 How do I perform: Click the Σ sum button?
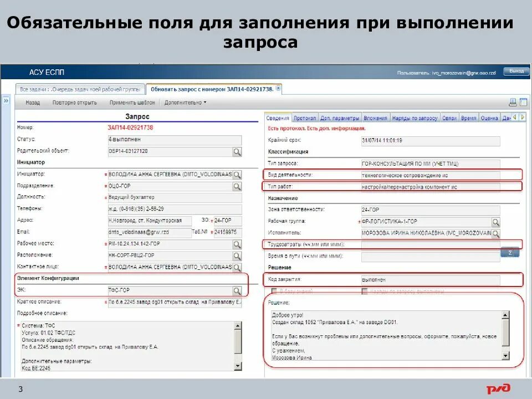click(x=510, y=253)
